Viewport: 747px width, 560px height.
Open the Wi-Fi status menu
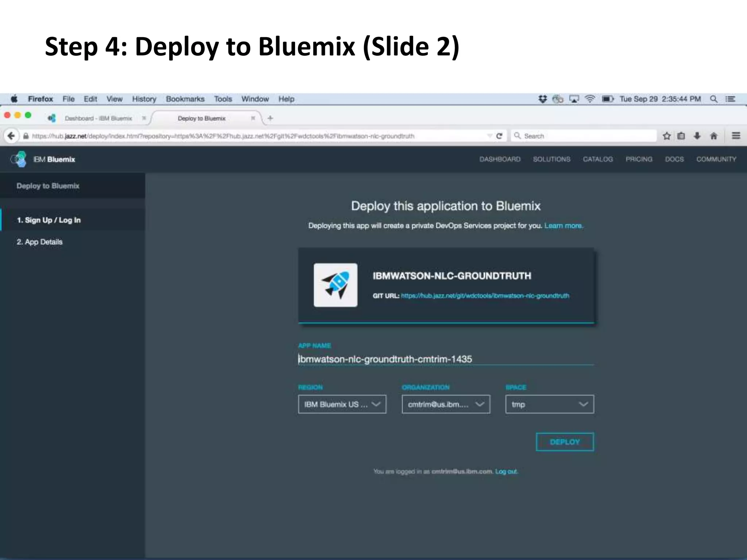(590, 99)
